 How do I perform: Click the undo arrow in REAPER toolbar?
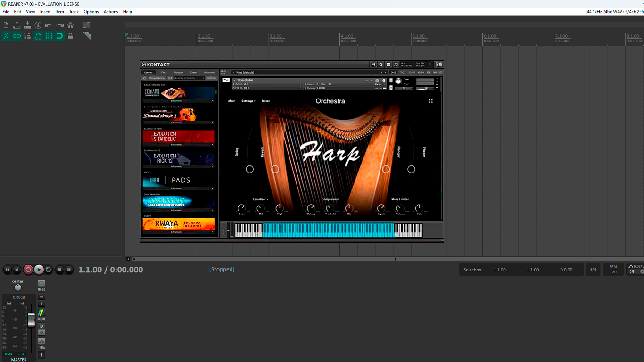pos(49,25)
